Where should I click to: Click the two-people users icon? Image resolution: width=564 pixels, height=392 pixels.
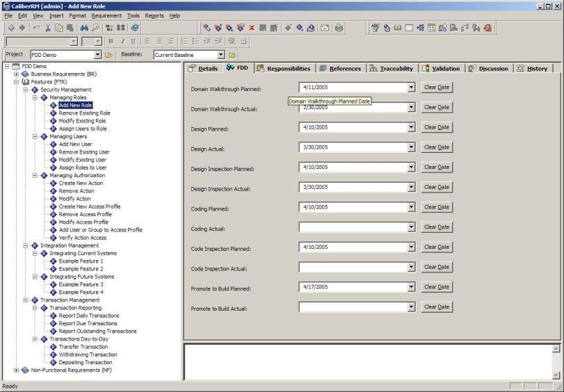442,28
